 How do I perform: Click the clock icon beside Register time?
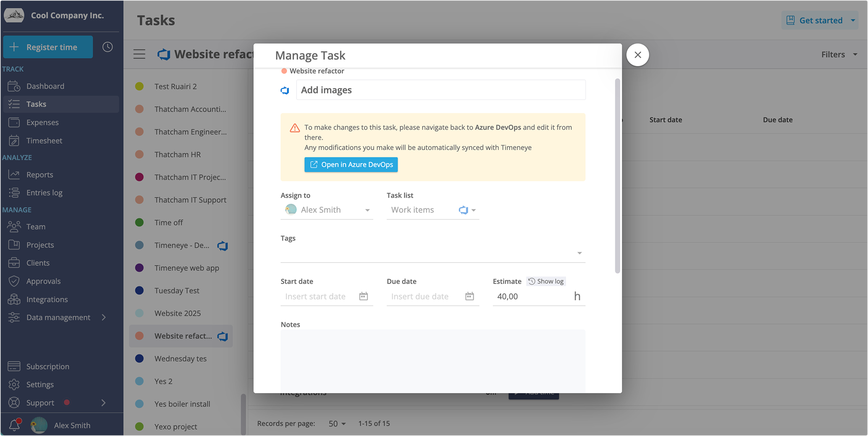point(108,47)
